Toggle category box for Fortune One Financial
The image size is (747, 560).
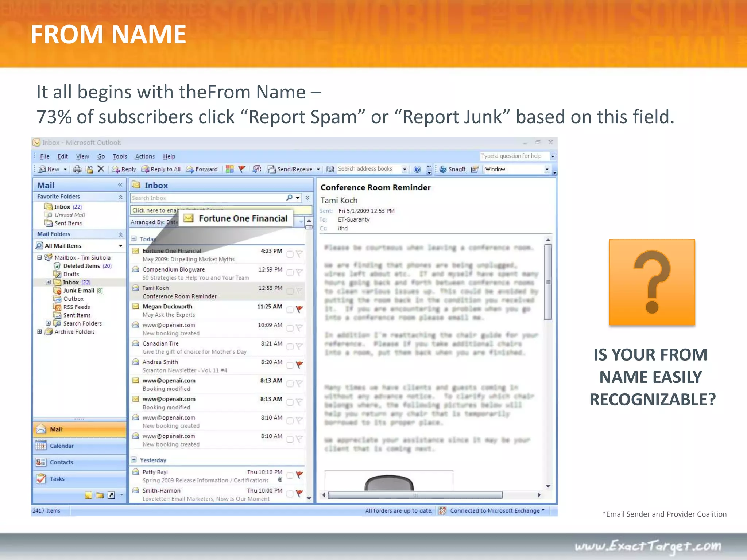coord(290,254)
